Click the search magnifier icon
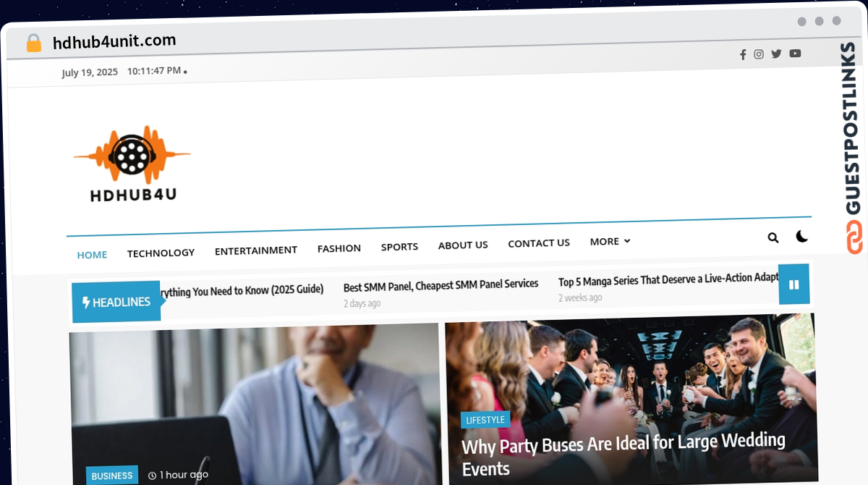This screenshot has width=868, height=485. click(773, 237)
